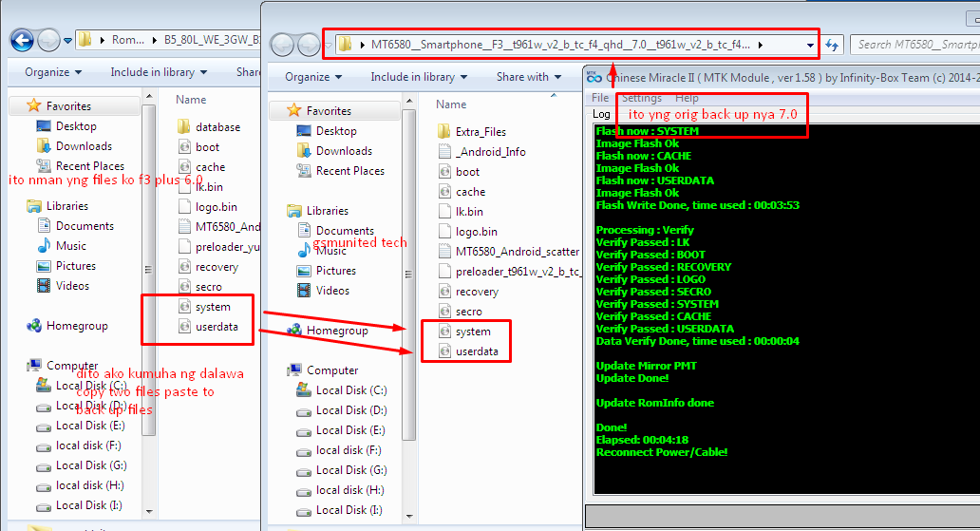Select userdata file in left Explorer list
980x531 pixels.
pyautogui.click(x=209, y=327)
